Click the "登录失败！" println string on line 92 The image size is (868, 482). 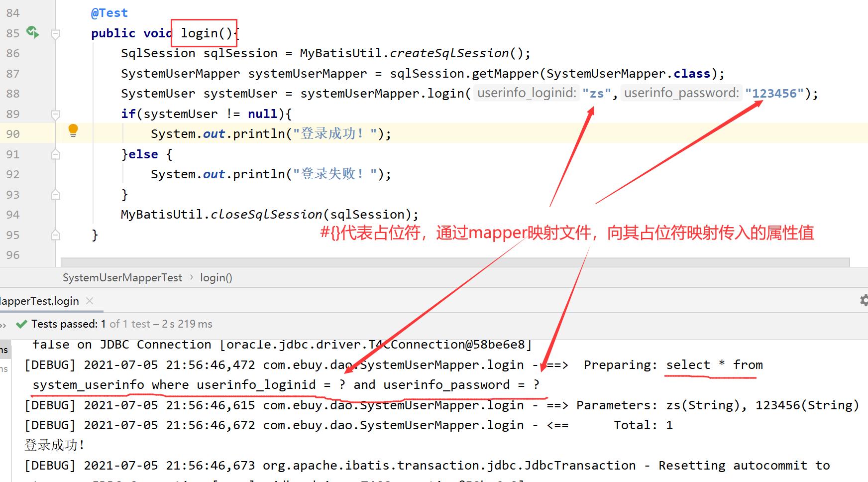pyautogui.click(x=334, y=174)
